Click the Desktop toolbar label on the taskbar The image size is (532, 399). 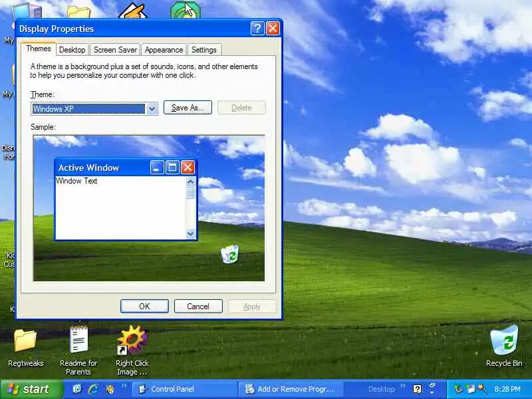coord(381,389)
